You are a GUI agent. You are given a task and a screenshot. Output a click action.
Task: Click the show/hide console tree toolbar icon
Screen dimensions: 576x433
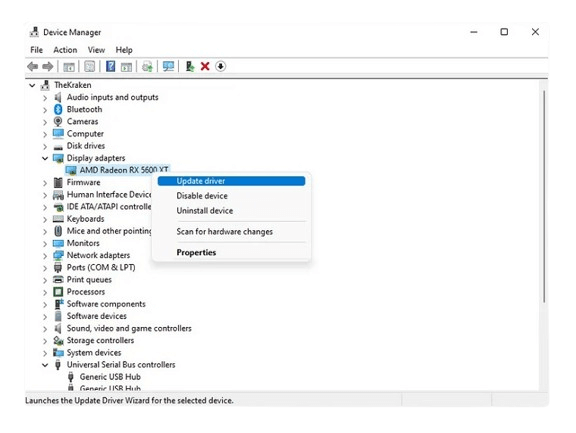click(69, 67)
